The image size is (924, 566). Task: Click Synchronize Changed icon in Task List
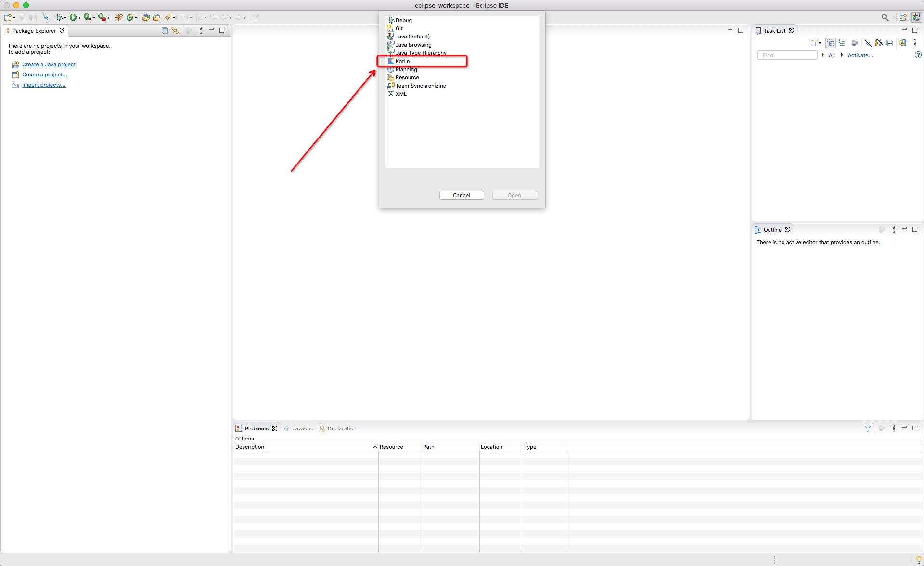(903, 43)
